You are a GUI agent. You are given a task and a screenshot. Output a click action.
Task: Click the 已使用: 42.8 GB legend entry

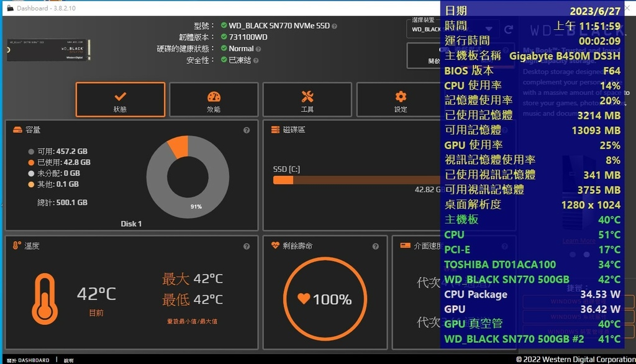click(x=59, y=162)
